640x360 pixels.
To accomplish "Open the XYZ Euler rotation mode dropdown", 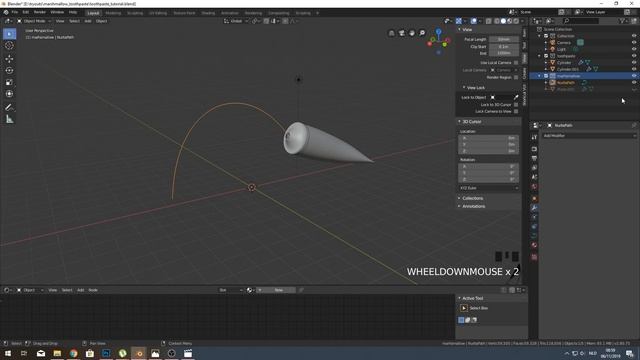I will coord(489,188).
